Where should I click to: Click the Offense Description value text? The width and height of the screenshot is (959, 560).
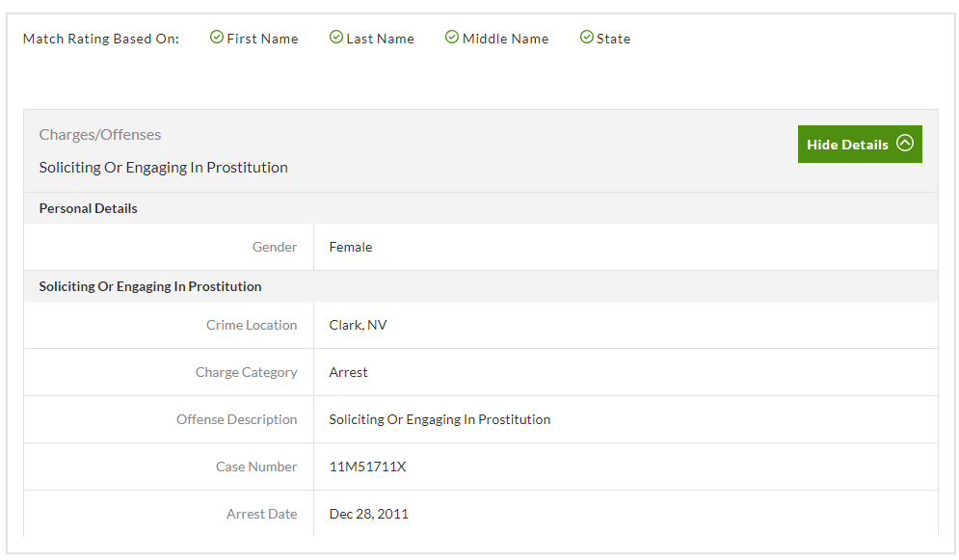[x=440, y=420]
